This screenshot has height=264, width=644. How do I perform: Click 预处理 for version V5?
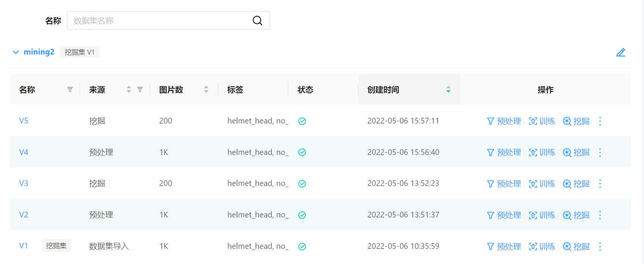click(504, 121)
